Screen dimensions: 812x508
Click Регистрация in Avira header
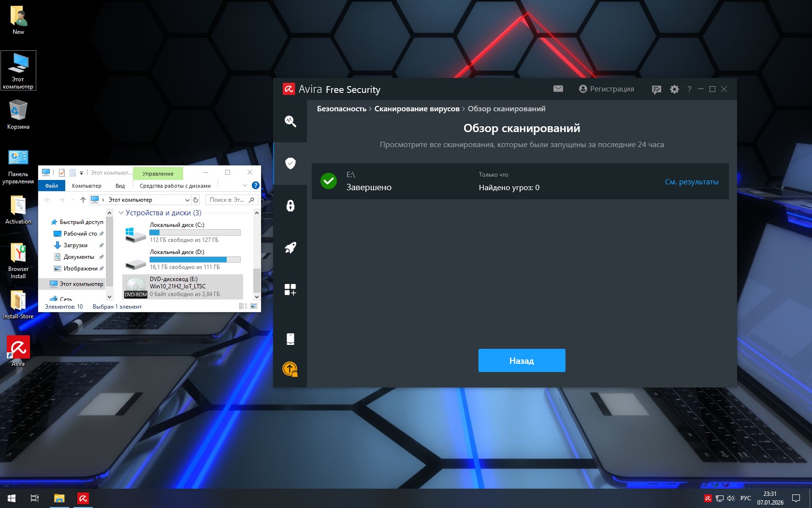click(x=606, y=89)
